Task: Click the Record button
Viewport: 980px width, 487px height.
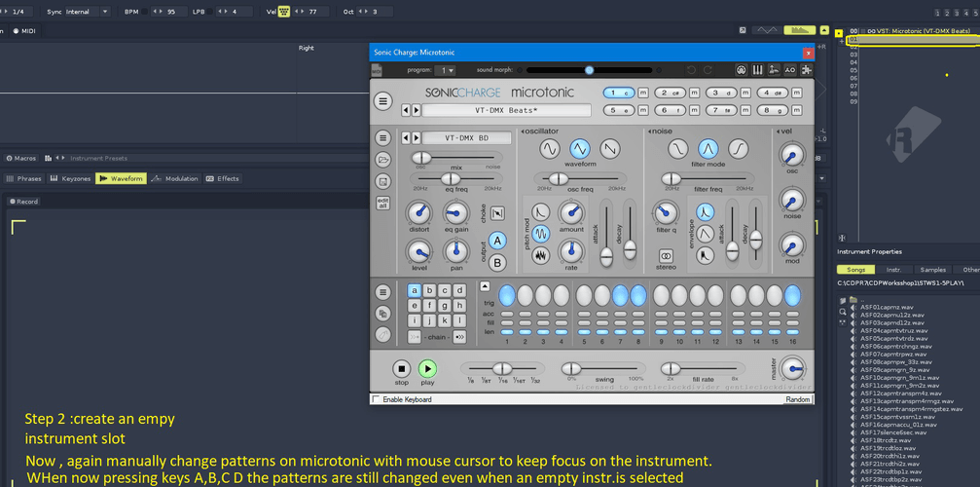Action: (x=23, y=202)
